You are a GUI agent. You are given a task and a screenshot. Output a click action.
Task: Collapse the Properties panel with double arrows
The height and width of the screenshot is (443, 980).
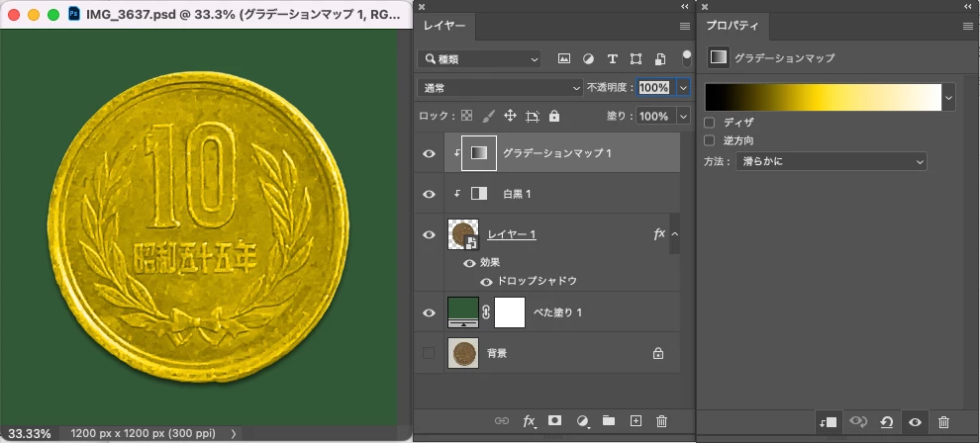(968, 6)
